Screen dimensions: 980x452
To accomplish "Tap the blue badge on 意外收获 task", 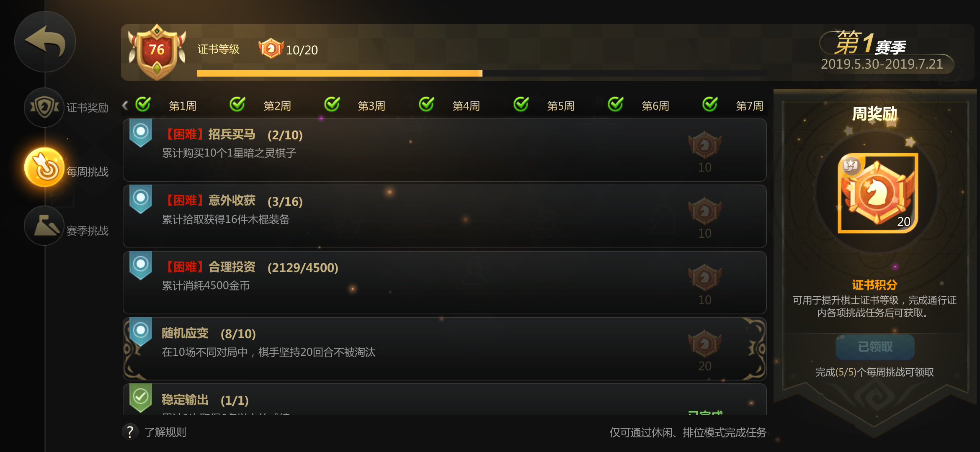I will [141, 200].
